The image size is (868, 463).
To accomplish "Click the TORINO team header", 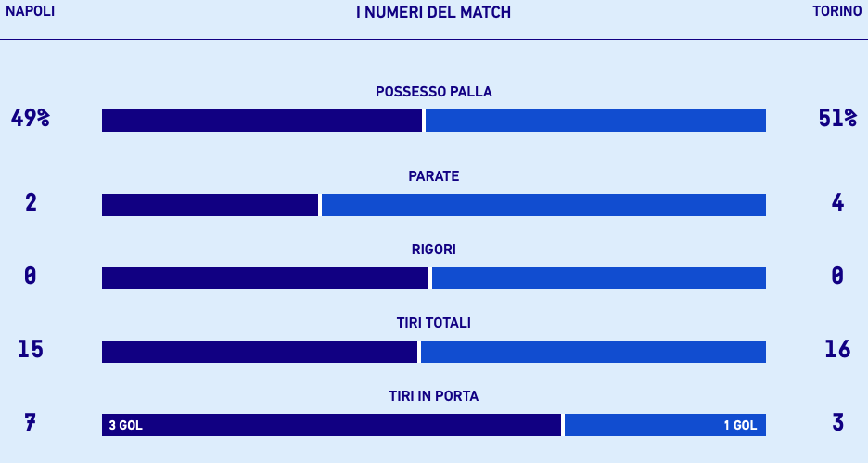I will (837, 12).
